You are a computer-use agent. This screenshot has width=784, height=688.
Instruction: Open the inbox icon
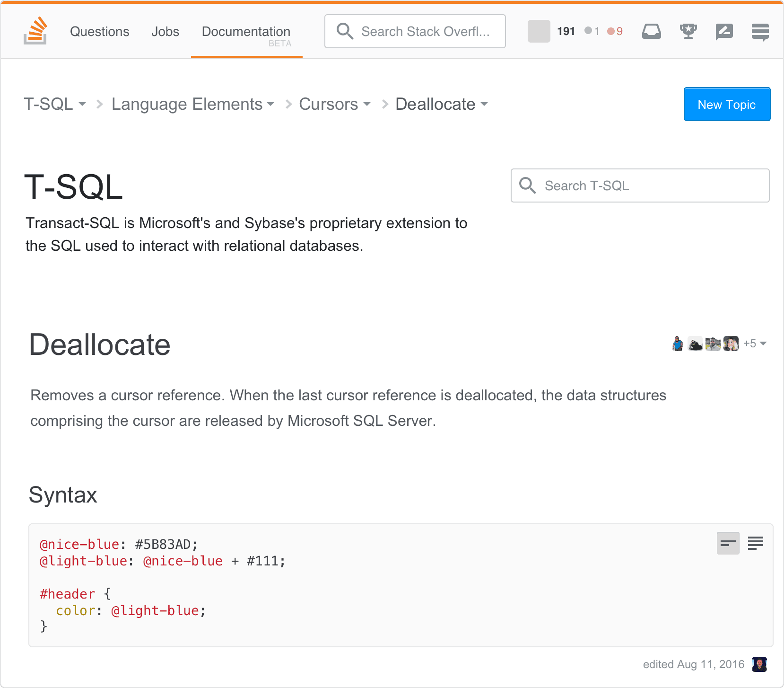652,31
